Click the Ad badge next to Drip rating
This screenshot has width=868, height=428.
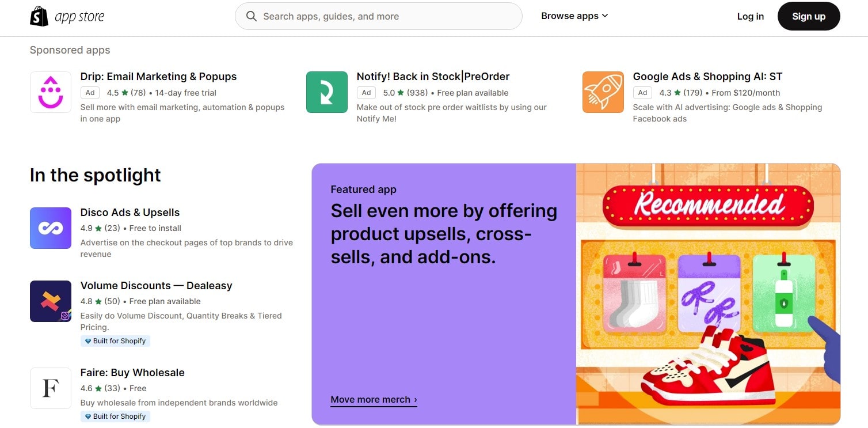[x=90, y=92]
